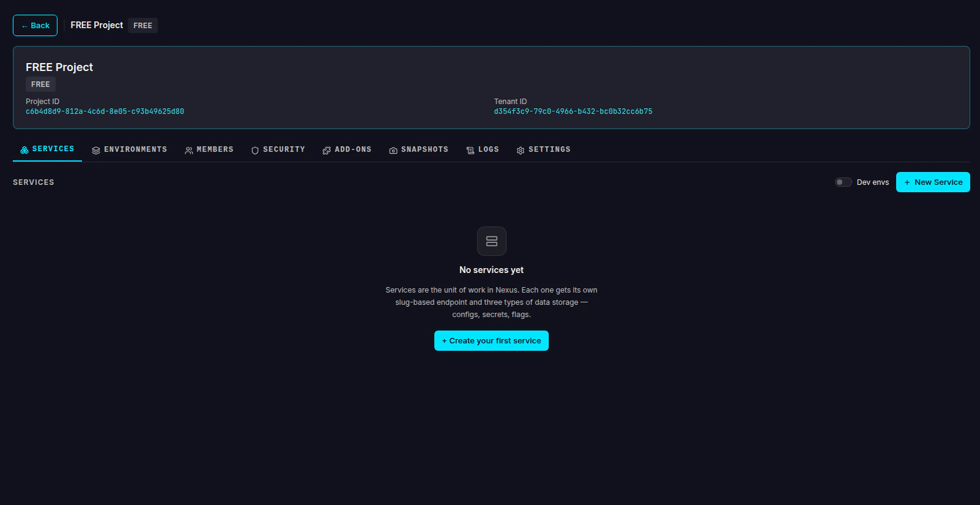This screenshot has height=505, width=980.
Task: Open the Logs tab
Action: click(x=483, y=150)
